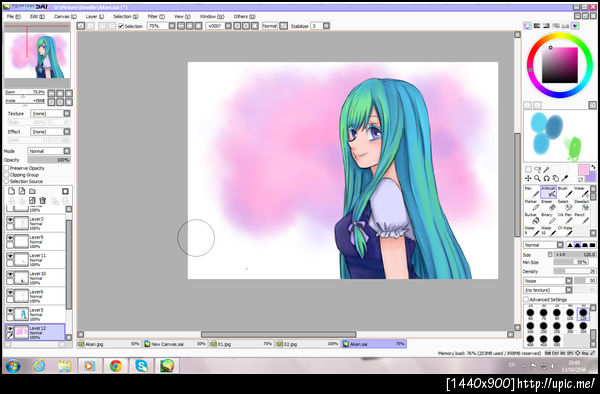
Task: Select the Pen tool
Action: (532, 192)
